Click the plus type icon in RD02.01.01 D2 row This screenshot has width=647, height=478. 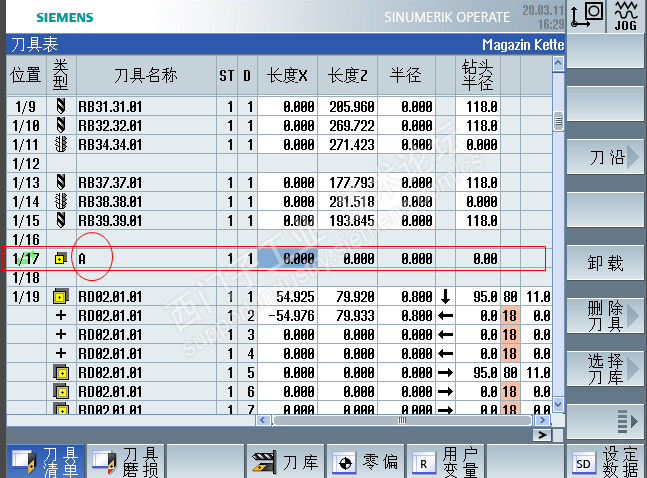pyautogui.click(x=61, y=315)
